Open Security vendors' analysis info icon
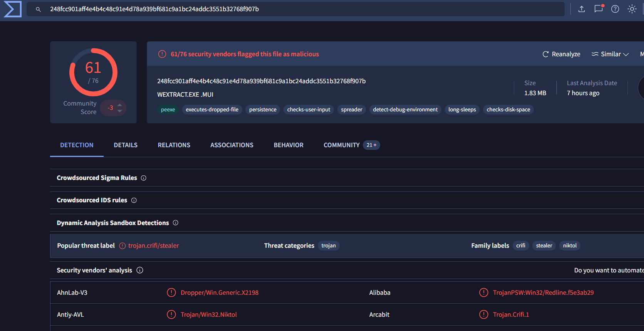 (140, 270)
